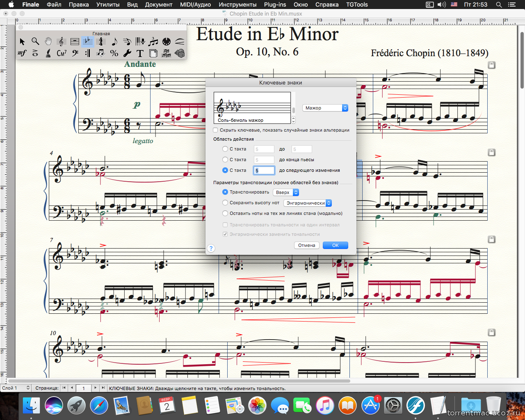This screenshot has width=525, height=420.
Task: Go to first page button
Action: coord(64,388)
